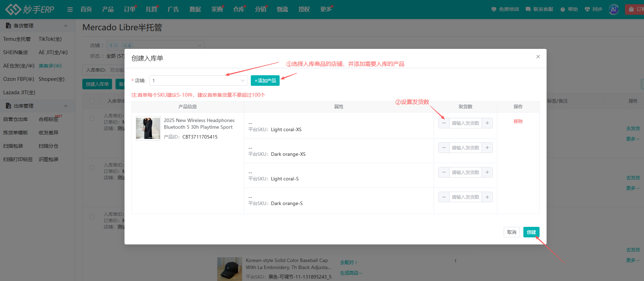Click the AI assistant icon in header
The width and height of the screenshot is (644, 281).
coord(614,9)
